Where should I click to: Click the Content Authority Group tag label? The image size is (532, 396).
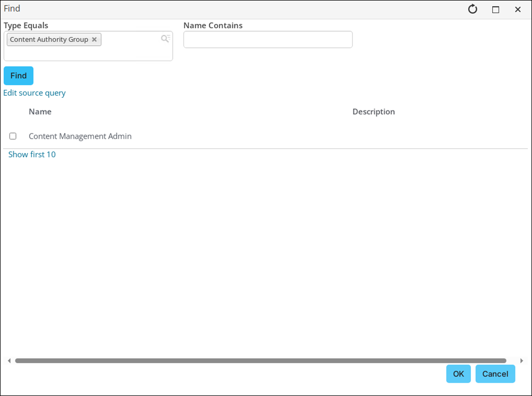point(49,39)
